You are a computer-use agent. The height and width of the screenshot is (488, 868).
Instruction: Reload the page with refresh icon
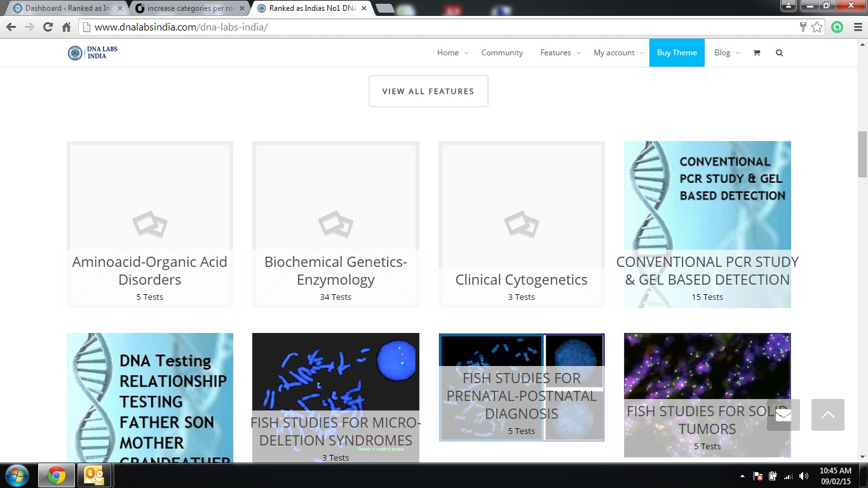[x=48, y=27]
